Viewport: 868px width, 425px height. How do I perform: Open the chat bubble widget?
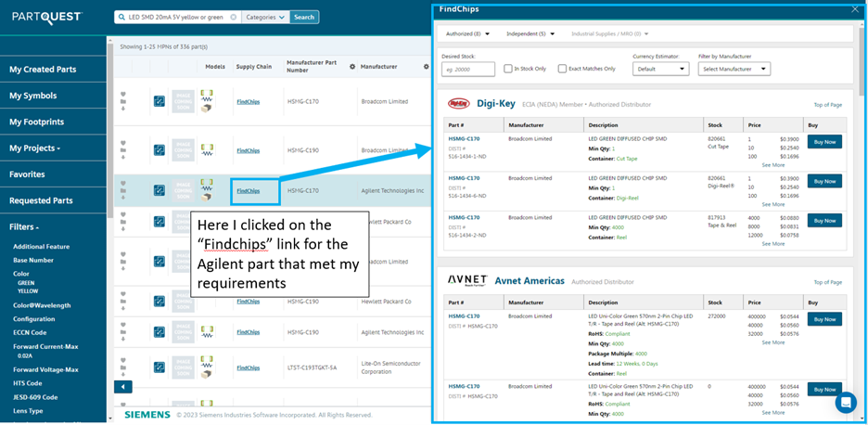coord(846,403)
